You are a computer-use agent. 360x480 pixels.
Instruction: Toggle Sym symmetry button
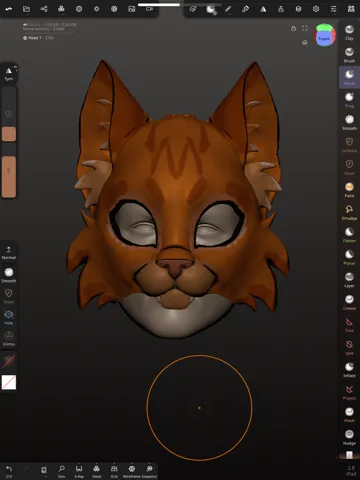[9, 74]
